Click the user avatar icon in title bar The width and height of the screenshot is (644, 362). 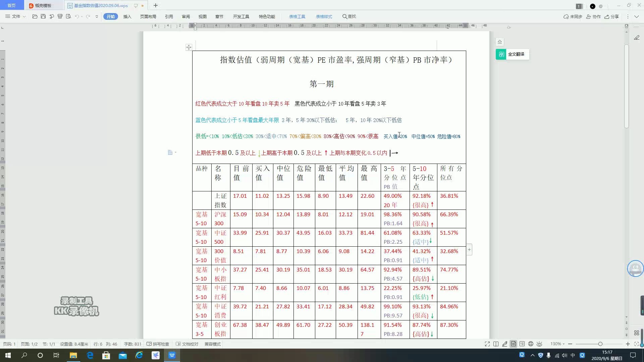coord(593,6)
